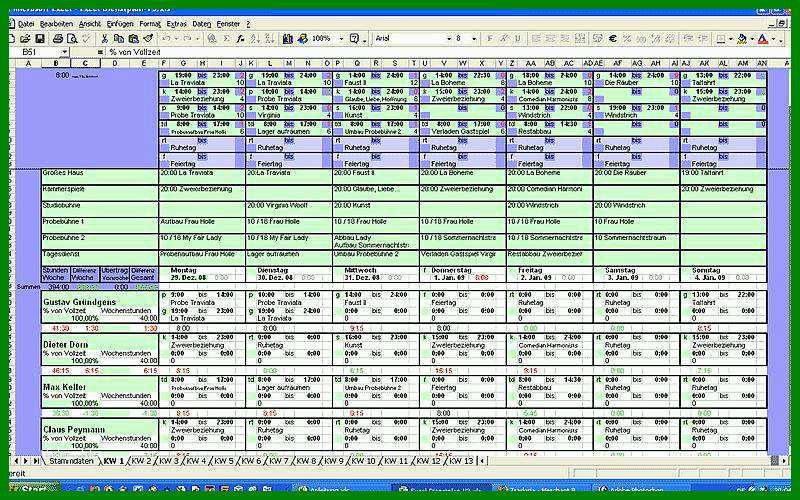
Task: Open Print Preview from the toolbar
Action: pyautogui.click(x=72, y=39)
